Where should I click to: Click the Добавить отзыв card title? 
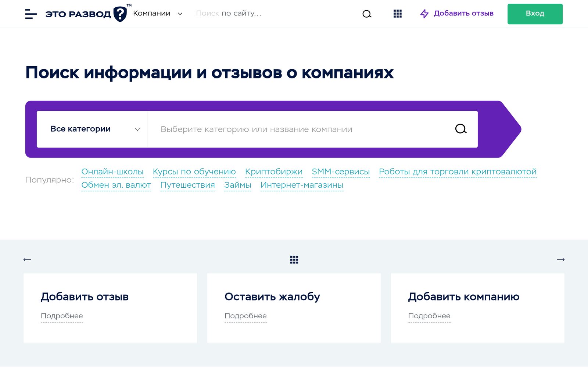click(x=85, y=297)
